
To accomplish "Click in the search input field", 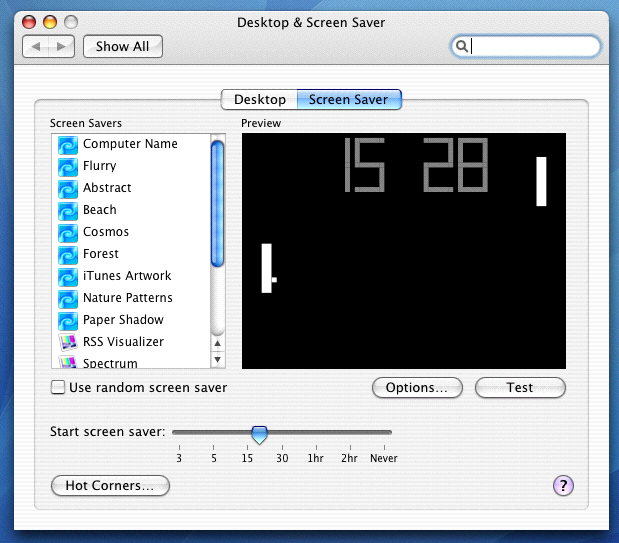I will [526, 47].
